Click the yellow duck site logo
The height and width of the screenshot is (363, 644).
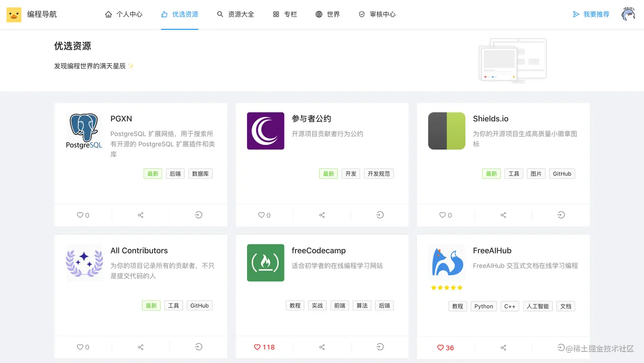point(14,14)
